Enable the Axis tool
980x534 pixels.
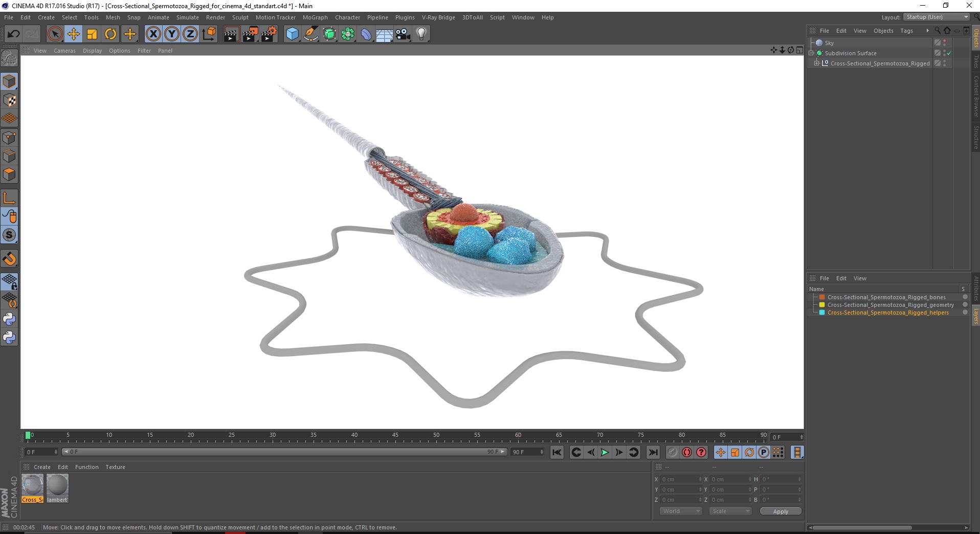9,198
